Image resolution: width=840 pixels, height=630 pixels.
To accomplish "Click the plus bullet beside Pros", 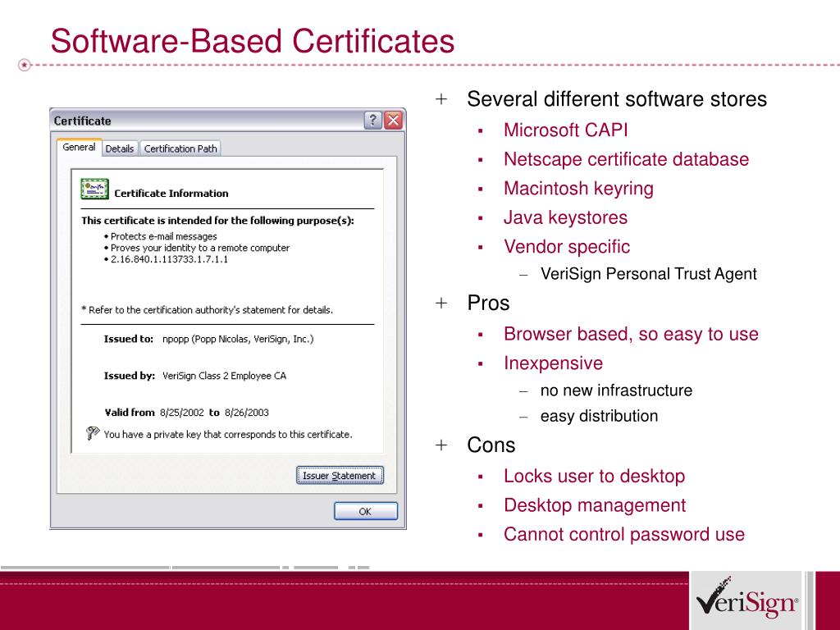I will click(442, 304).
